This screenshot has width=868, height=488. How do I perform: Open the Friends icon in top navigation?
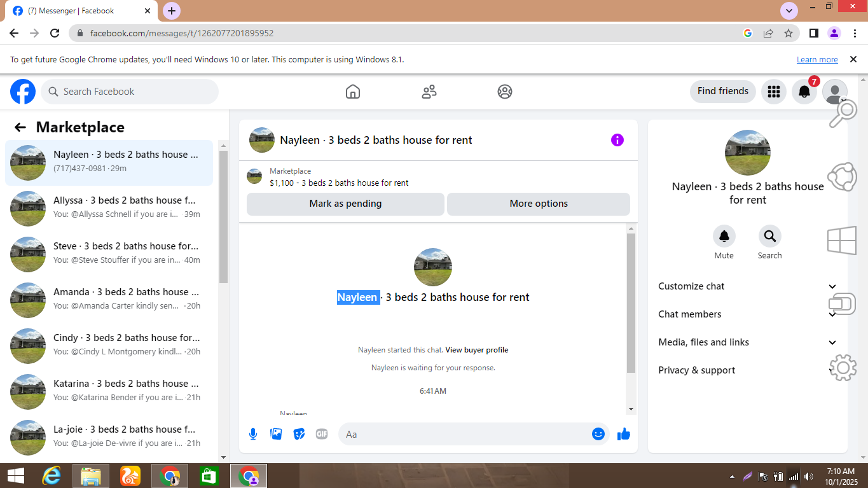point(429,92)
